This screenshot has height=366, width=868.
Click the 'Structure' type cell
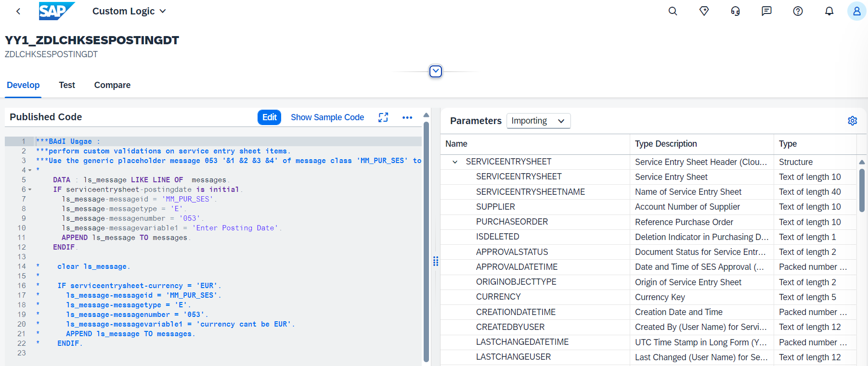point(796,162)
